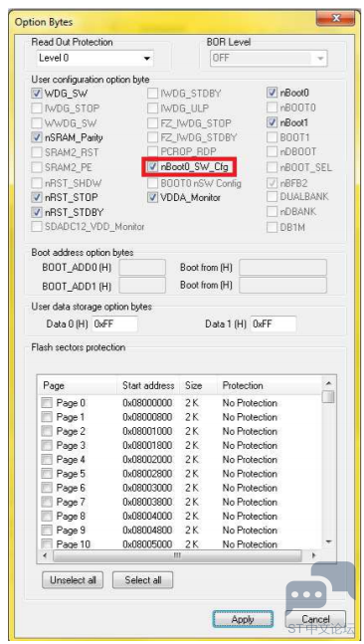Click the horizontal scrollbar left arrow
The width and height of the screenshot is (364, 644).
(45, 554)
